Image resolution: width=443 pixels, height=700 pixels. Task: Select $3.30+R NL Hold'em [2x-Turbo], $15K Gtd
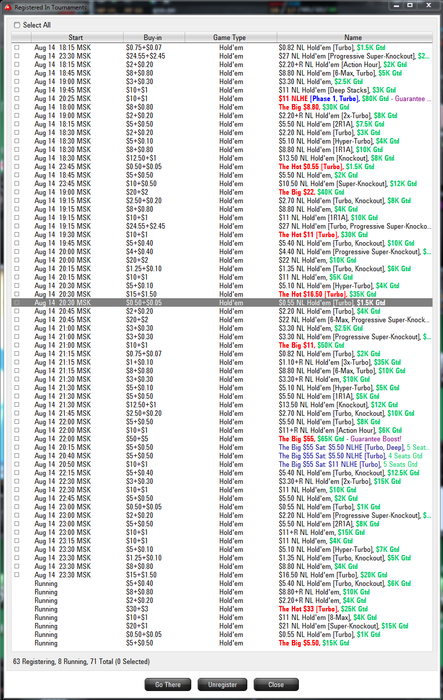point(222,481)
